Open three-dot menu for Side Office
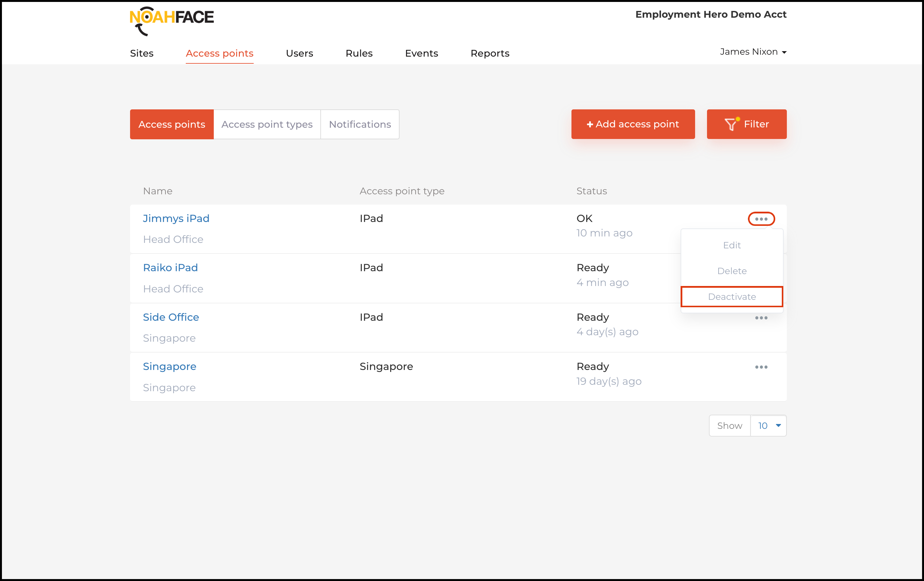The image size is (924, 581). [761, 318]
